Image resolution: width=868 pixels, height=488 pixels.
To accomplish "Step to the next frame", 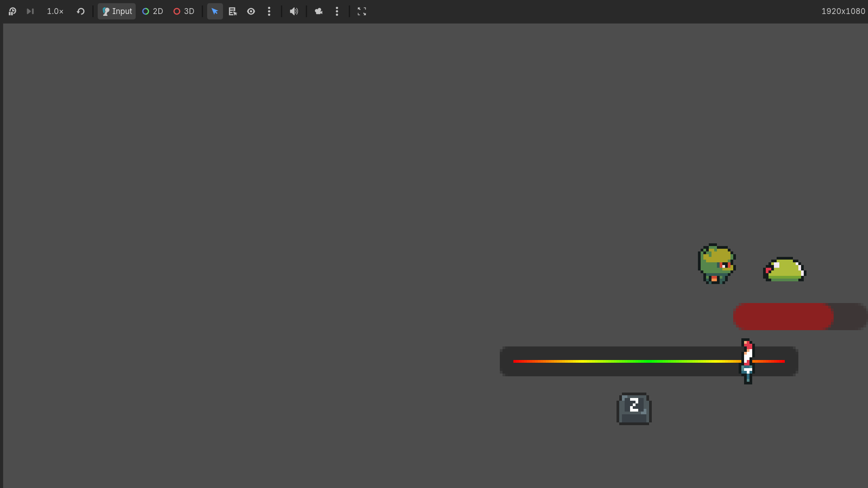I will [x=30, y=11].
